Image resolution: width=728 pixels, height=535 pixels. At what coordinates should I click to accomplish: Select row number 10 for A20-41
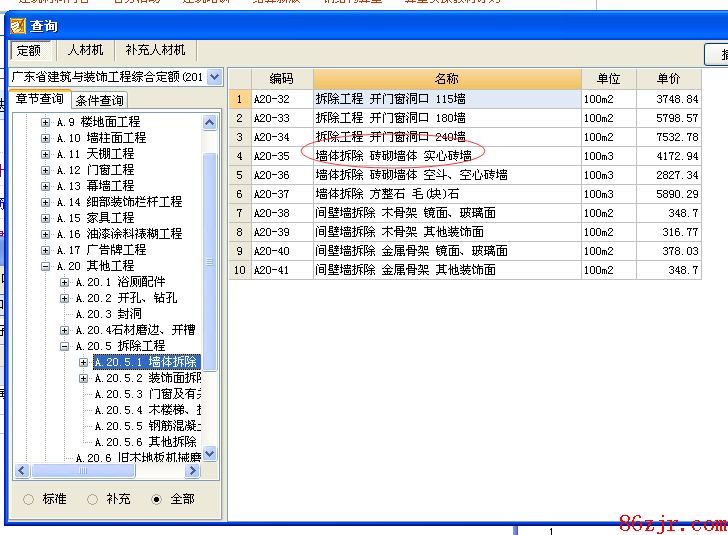point(239,270)
